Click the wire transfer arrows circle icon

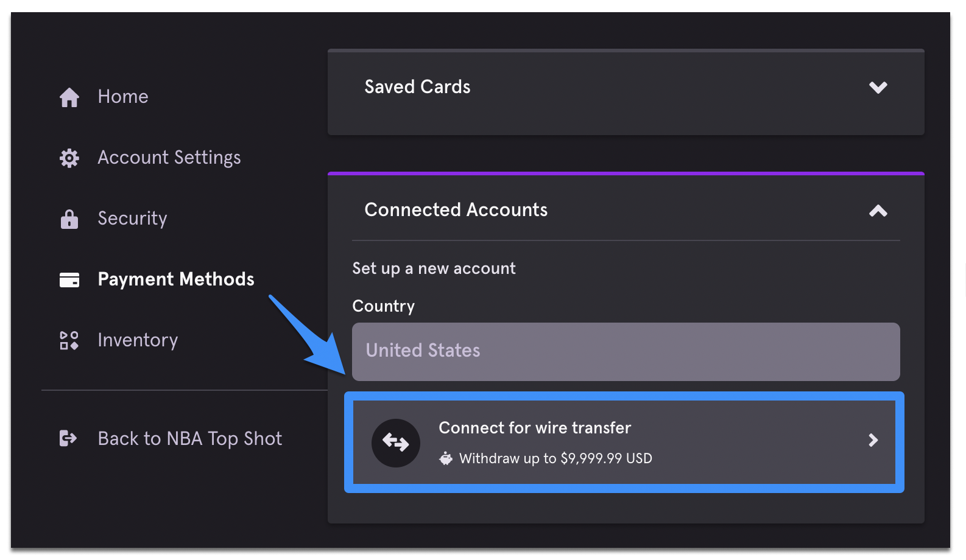tap(396, 443)
